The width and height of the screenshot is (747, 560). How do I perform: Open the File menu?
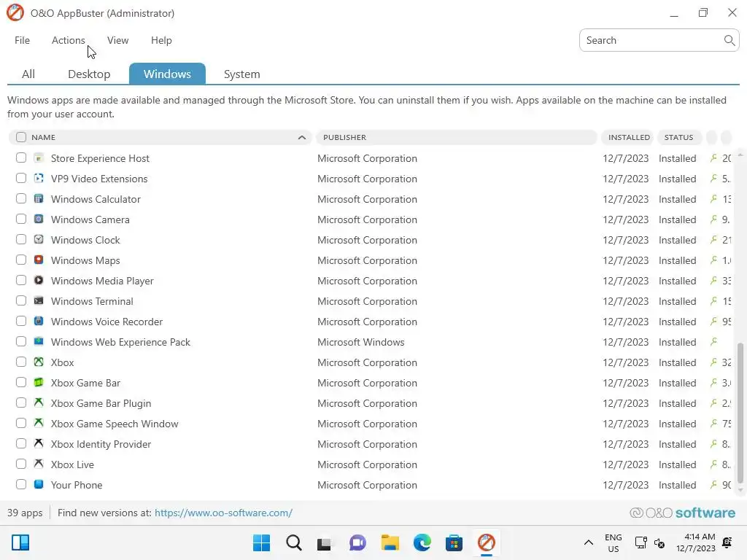coord(22,41)
